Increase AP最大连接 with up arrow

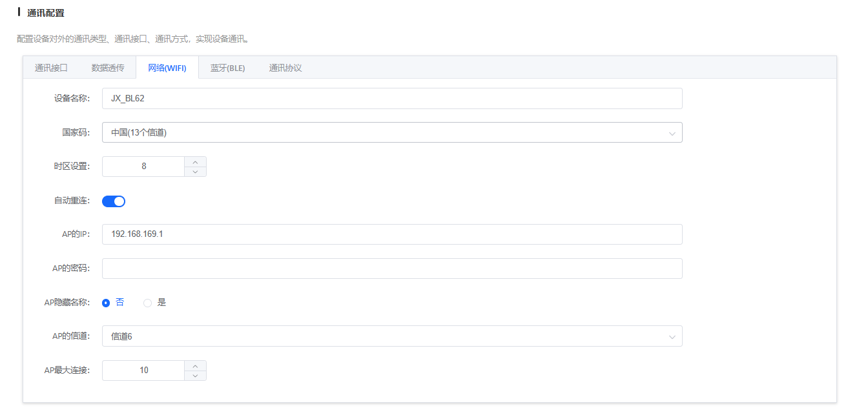click(195, 365)
